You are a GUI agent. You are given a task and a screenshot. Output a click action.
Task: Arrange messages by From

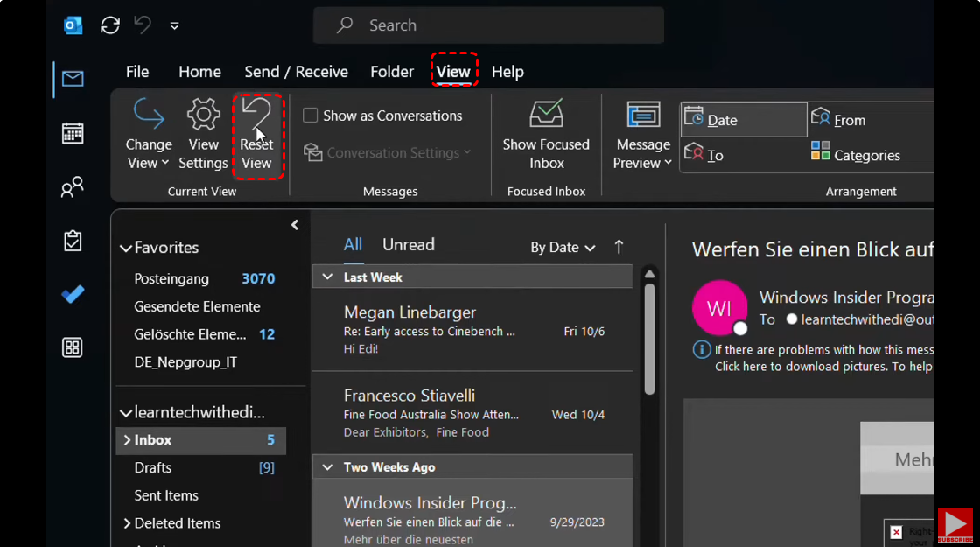pyautogui.click(x=838, y=120)
